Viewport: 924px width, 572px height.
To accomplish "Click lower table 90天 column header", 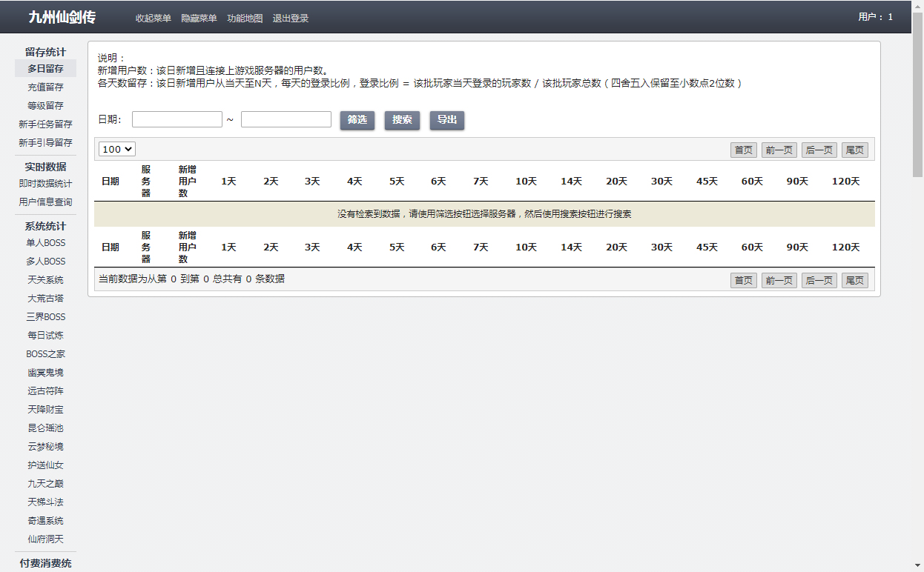I will pos(797,247).
